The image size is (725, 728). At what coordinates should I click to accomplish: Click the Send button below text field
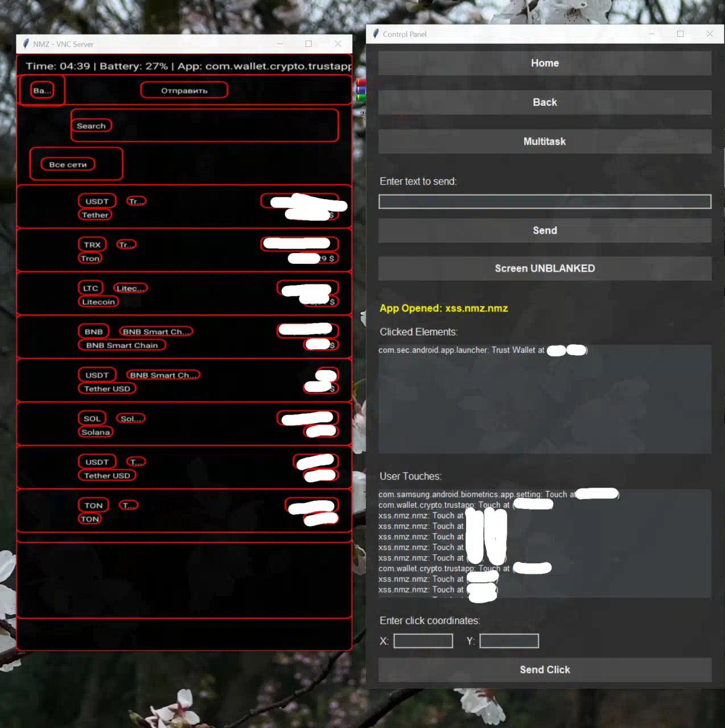click(545, 230)
